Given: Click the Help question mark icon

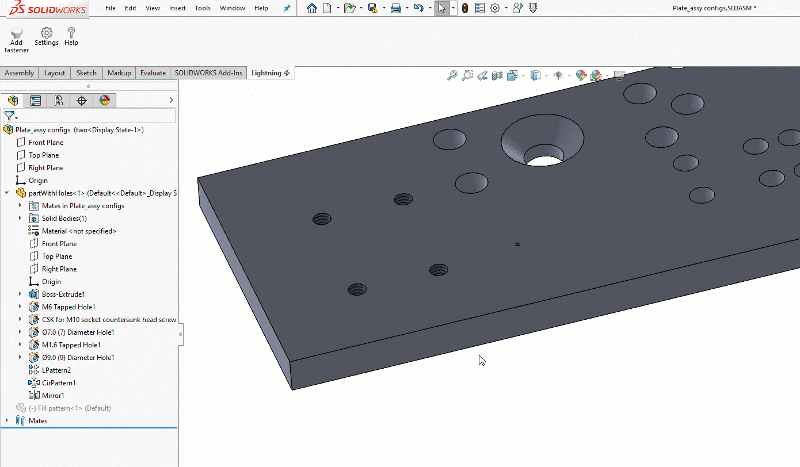Looking at the screenshot, I should (71, 34).
